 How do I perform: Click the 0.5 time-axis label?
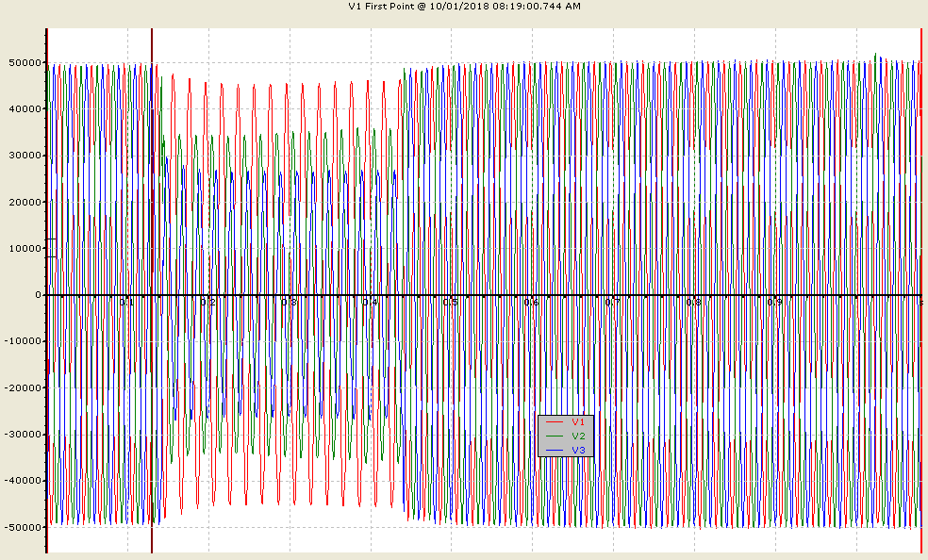pyautogui.click(x=451, y=303)
